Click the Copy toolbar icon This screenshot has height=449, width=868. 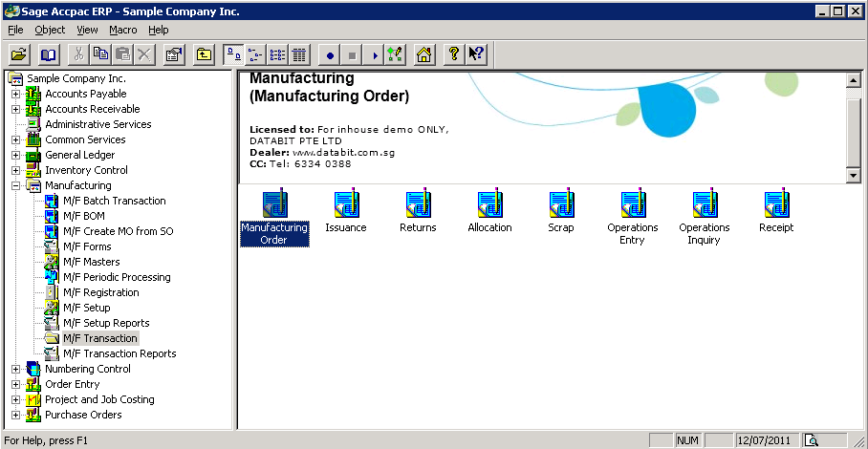100,54
